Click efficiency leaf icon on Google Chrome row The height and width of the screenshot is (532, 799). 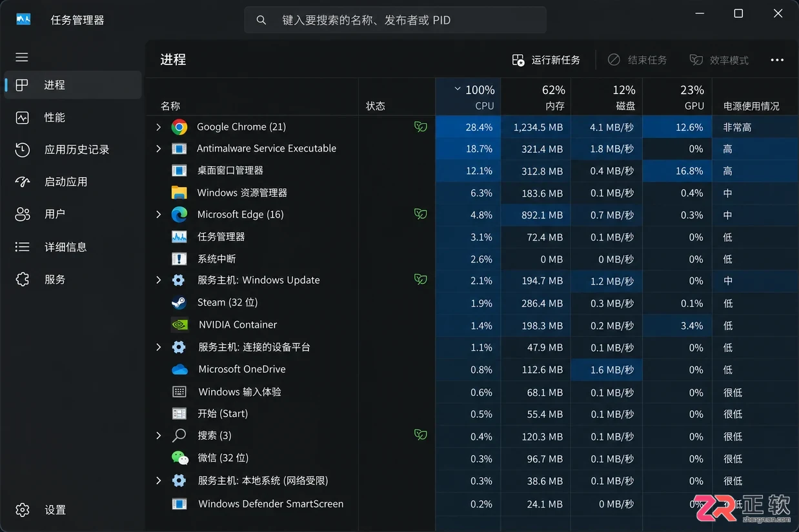421,127
